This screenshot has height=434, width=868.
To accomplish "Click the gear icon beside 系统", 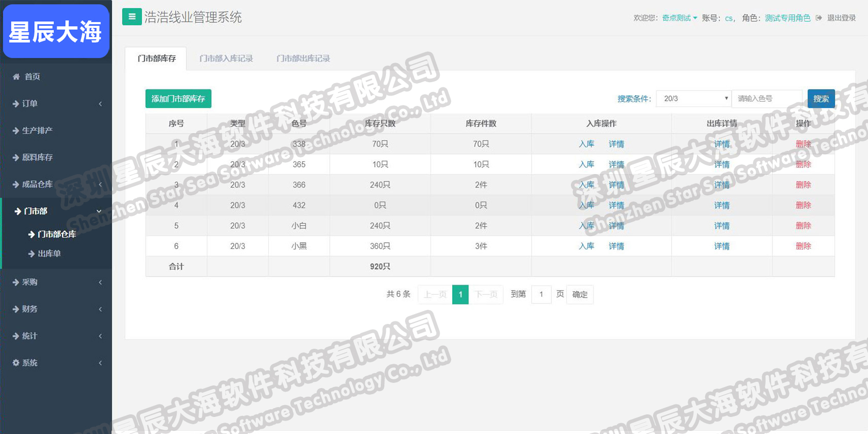I will point(16,363).
